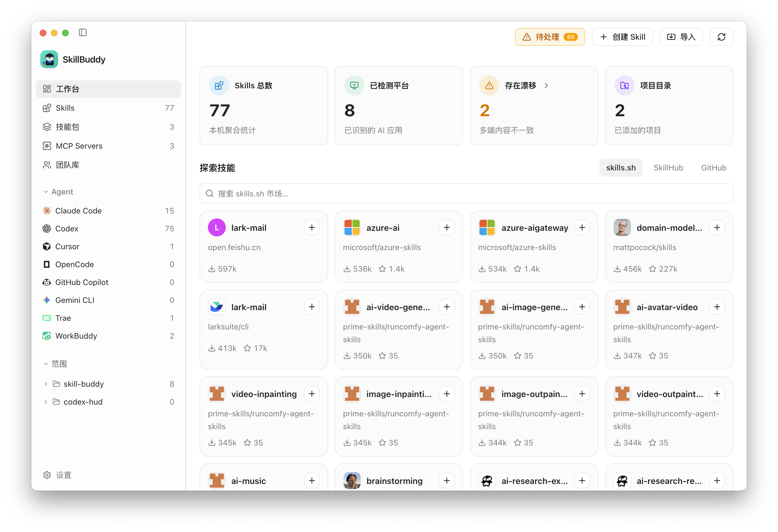Click the brainstorming author avatar

pyautogui.click(x=352, y=481)
